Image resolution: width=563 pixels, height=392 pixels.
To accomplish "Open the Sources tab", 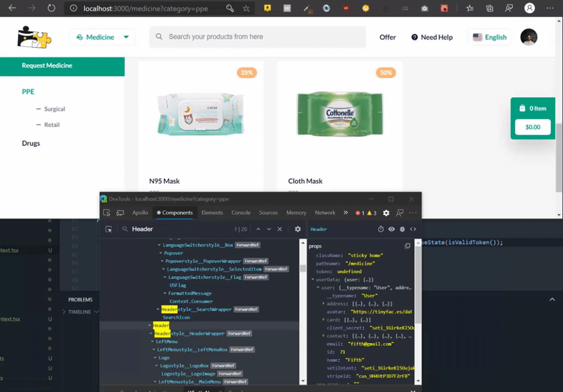I will pos(268,213).
